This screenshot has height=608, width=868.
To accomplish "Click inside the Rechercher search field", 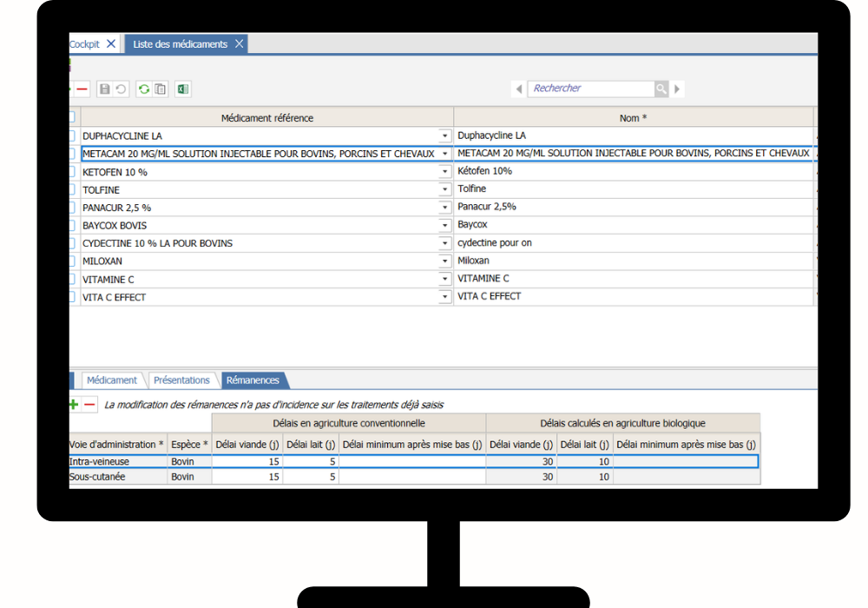I will [x=592, y=89].
